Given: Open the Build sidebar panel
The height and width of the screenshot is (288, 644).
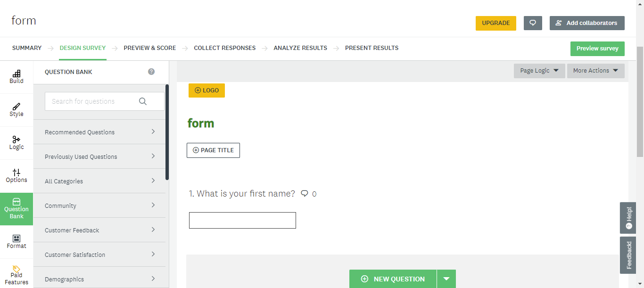Looking at the screenshot, I should [17, 77].
